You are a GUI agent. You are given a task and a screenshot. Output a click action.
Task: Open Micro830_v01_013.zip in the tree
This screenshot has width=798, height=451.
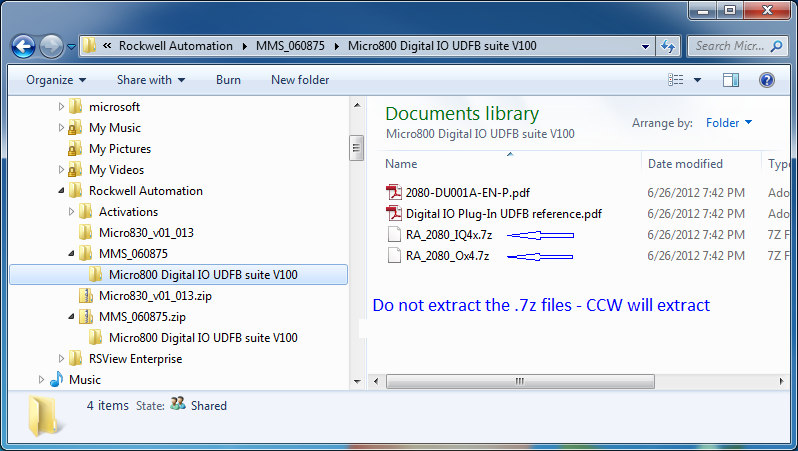point(154,296)
